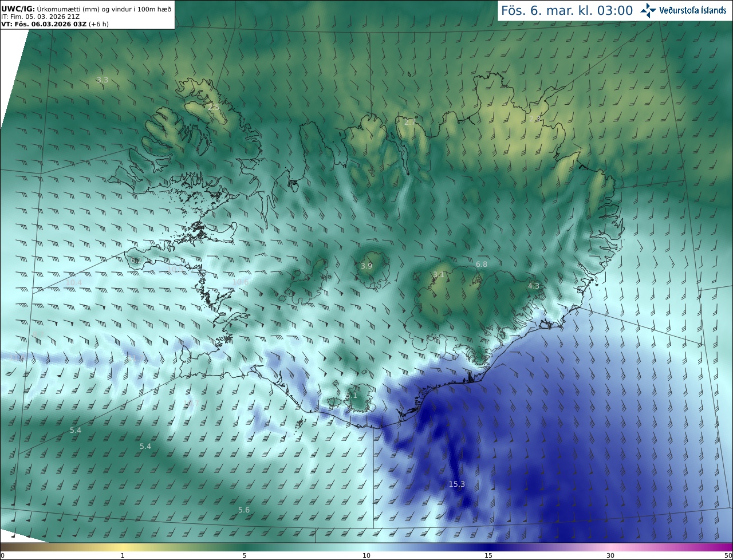Screen dimensions: 733x560
Task: Click the 2.3 value label on the map
Action: click(534, 119)
